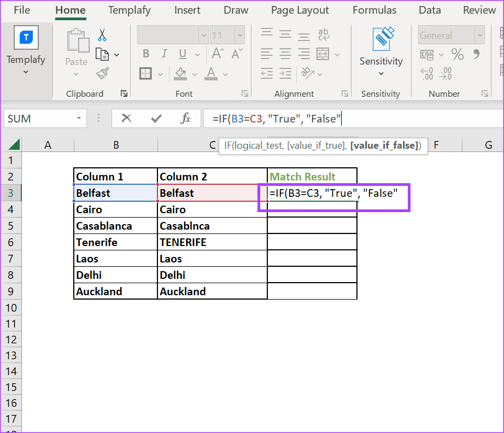Switch to Page Layout tab
The width and height of the screenshot is (504, 433).
coord(300,10)
